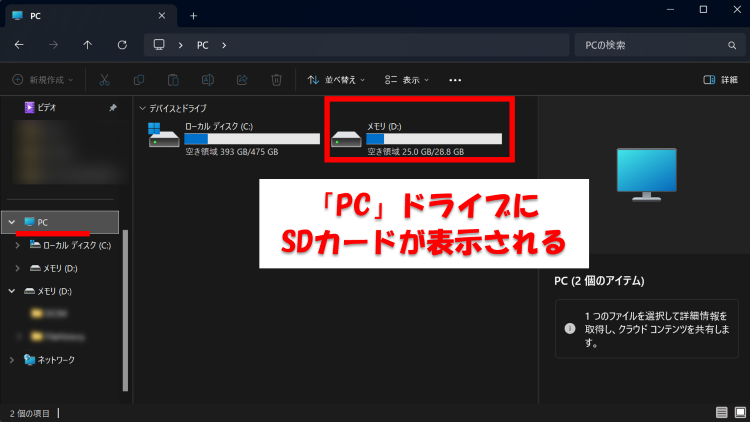The image size is (750, 422).
Task: Click the C: drive capacity bar
Action: point(252,139)
